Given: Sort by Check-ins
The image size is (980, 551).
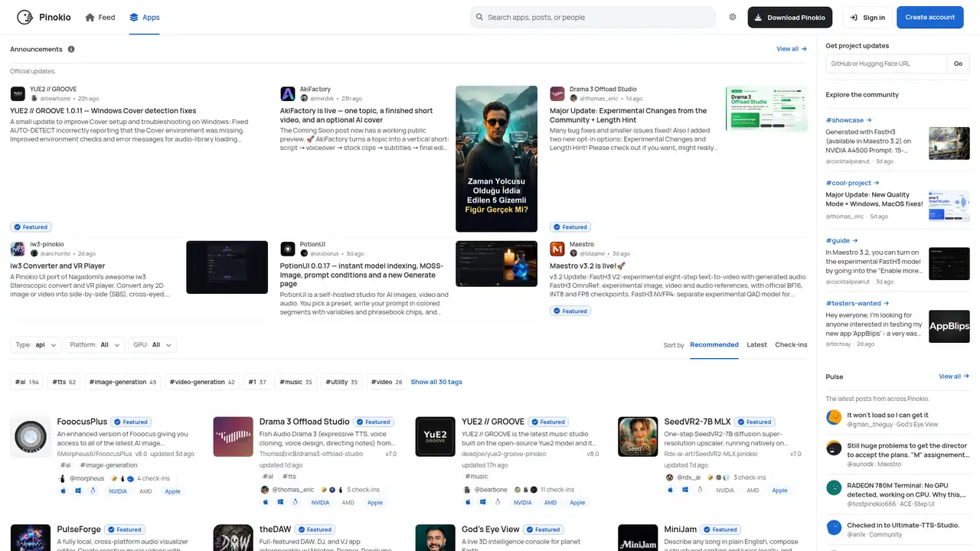Looking at the screenshot, I should (x=791, y=344).
